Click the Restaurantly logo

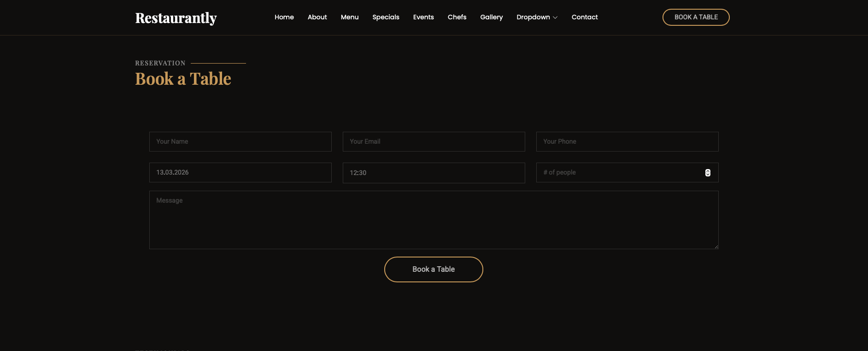[176, 18]
